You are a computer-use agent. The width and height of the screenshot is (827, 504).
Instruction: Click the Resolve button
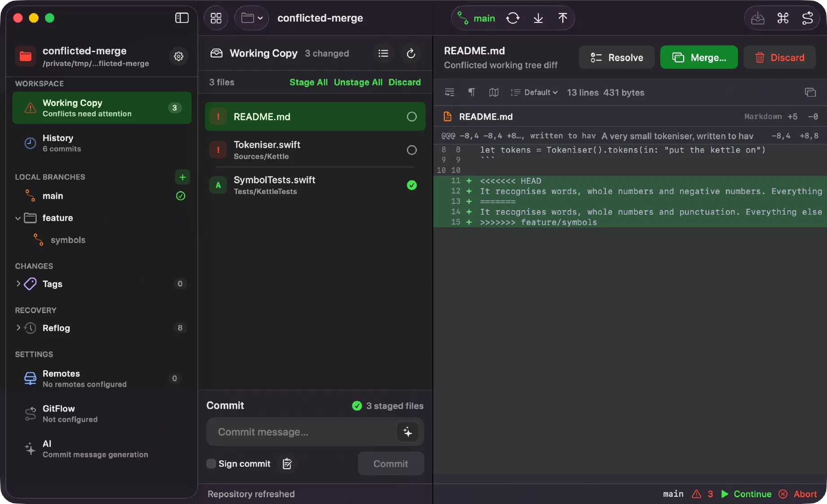(616, 57)
